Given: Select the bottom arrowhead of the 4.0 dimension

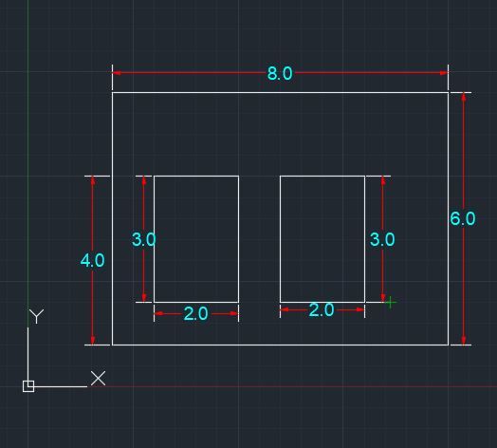Looking at the screenshot, I should tap(93, 341).
